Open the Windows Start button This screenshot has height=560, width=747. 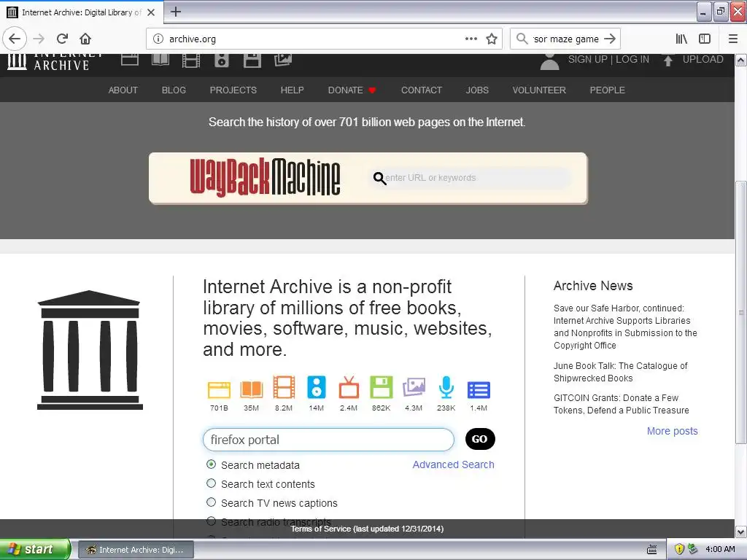35,549
